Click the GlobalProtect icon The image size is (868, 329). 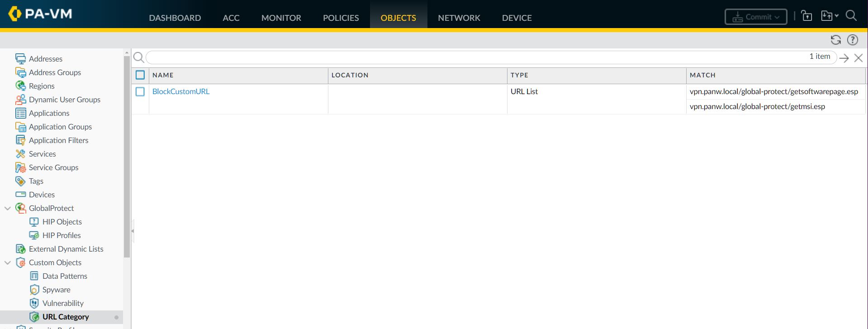[20, 208]
